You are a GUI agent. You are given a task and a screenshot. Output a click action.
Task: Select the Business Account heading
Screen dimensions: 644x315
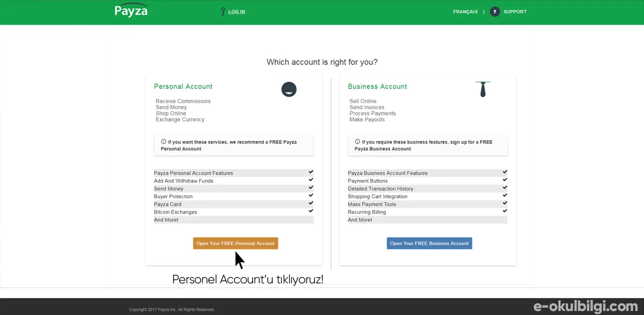coord(377,87)
